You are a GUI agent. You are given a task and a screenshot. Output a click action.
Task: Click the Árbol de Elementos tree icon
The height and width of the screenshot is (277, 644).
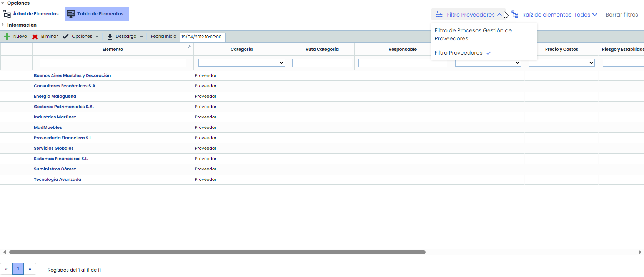7,14
